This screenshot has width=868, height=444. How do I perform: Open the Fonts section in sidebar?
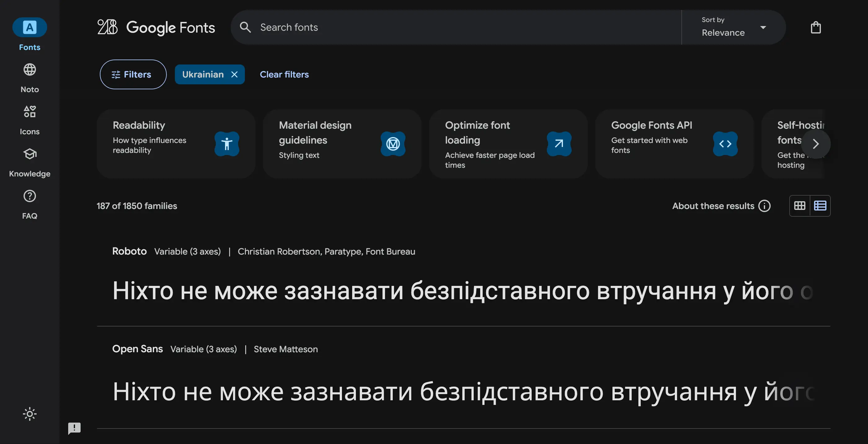30,34
